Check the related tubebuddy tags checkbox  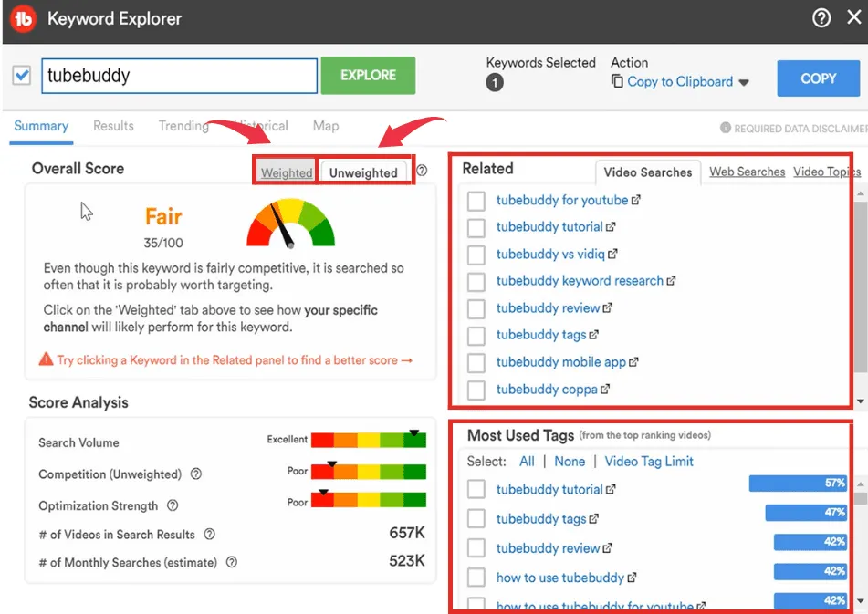tap(476, 335)
